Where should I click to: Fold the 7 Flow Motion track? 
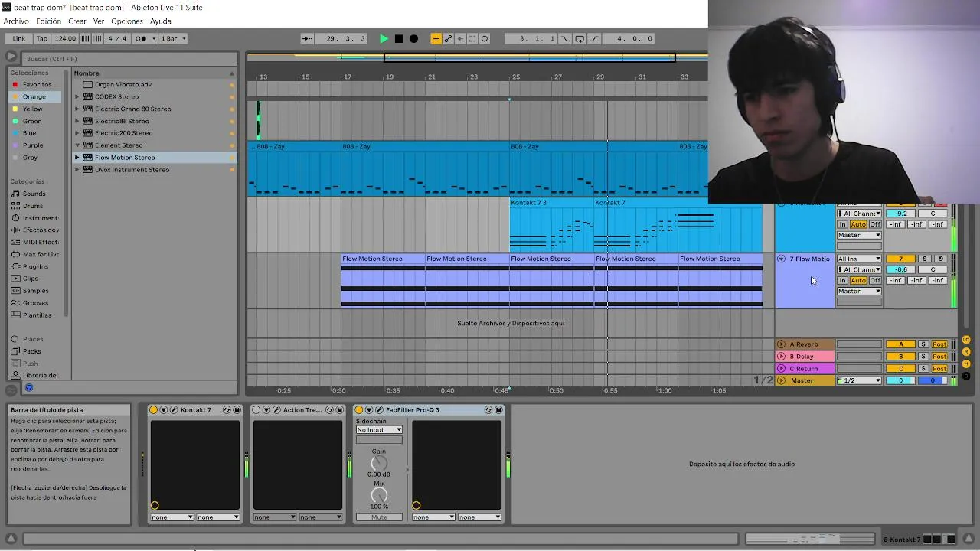click(x=781, y=259)
